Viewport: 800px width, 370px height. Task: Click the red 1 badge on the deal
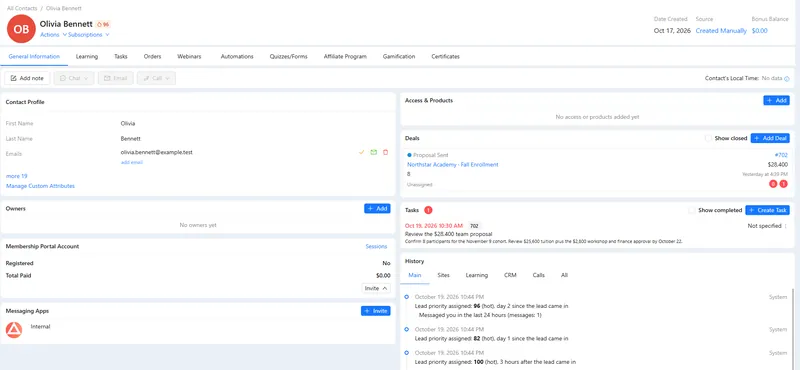[783, 184]
